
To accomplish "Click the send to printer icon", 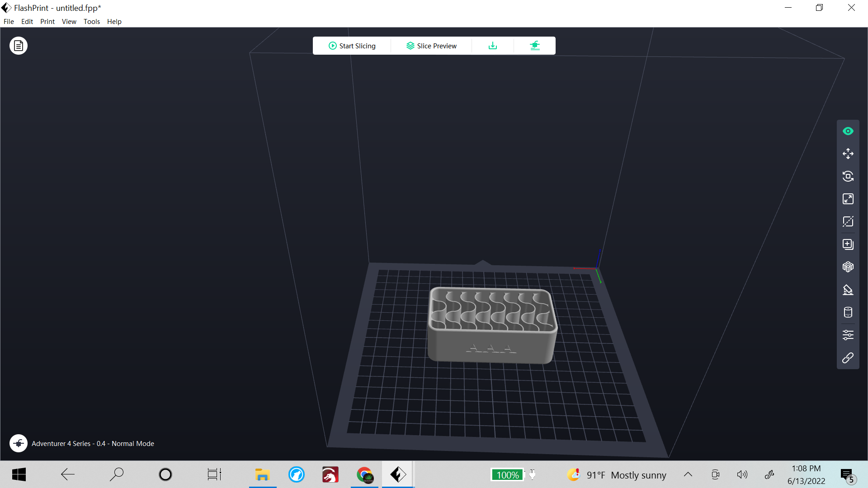I will [535, 46].
